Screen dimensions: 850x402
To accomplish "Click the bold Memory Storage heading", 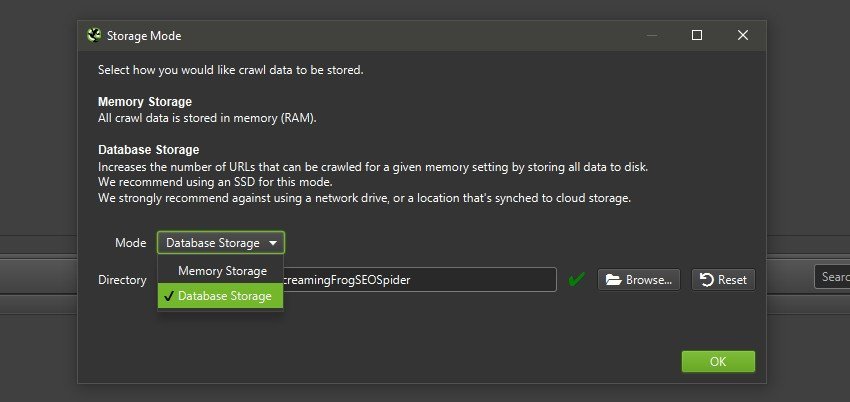I will [145, 102].
